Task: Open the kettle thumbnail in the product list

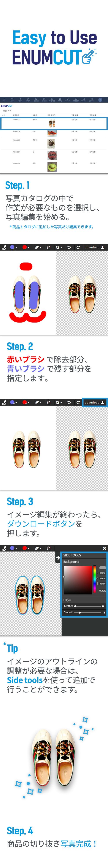Action: tap(51, 144)
